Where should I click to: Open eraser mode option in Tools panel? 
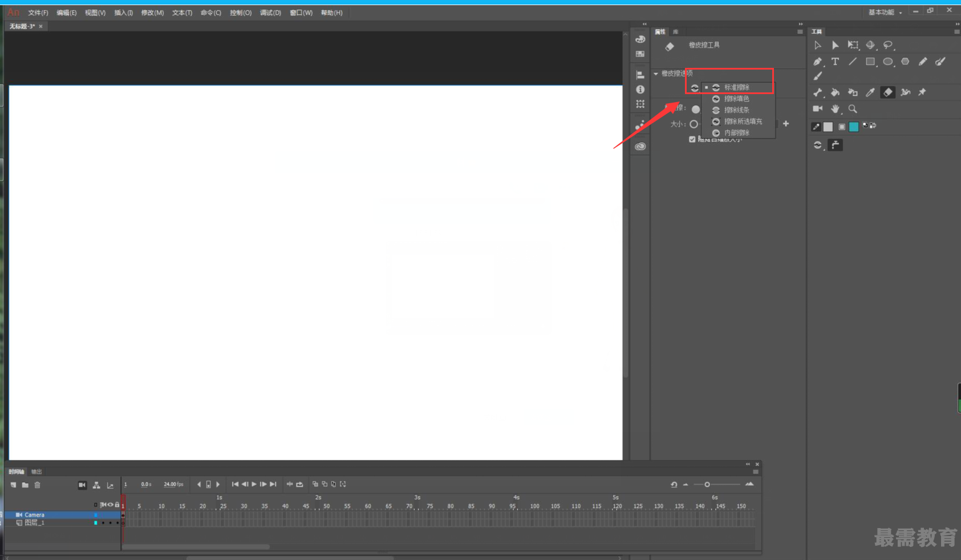pyautogui.click(x=818, y=145)
